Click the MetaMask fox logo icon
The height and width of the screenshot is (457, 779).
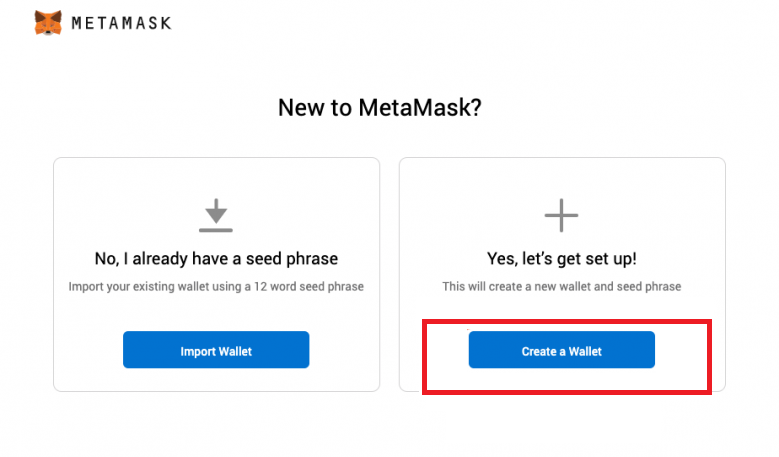(48, 23)
